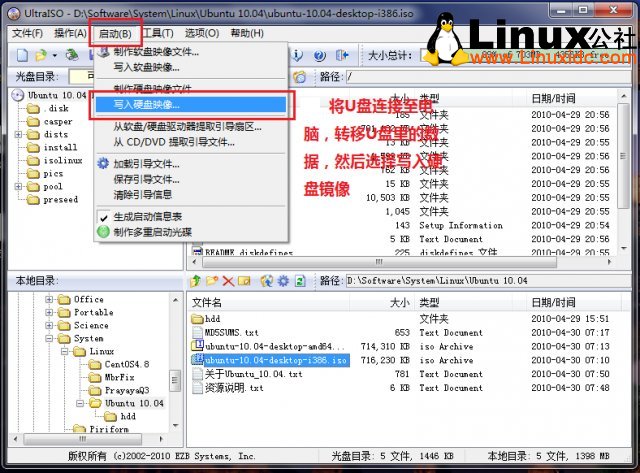Click the New file toolbar icon
This screenshot has width=640, height=473.
click(x=22, y=55)
